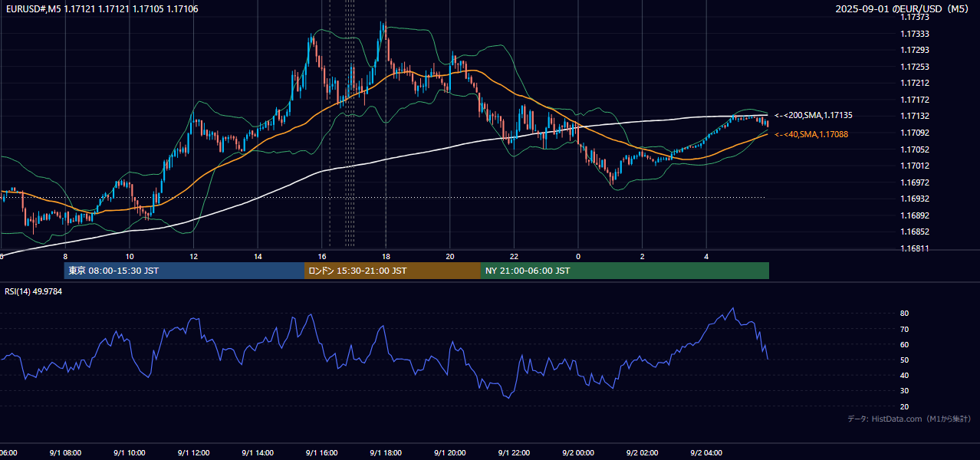Click price axis value 1.16932
Image resolution: width=980 pixels, height=460 pixels.
(x=915, y=199)
